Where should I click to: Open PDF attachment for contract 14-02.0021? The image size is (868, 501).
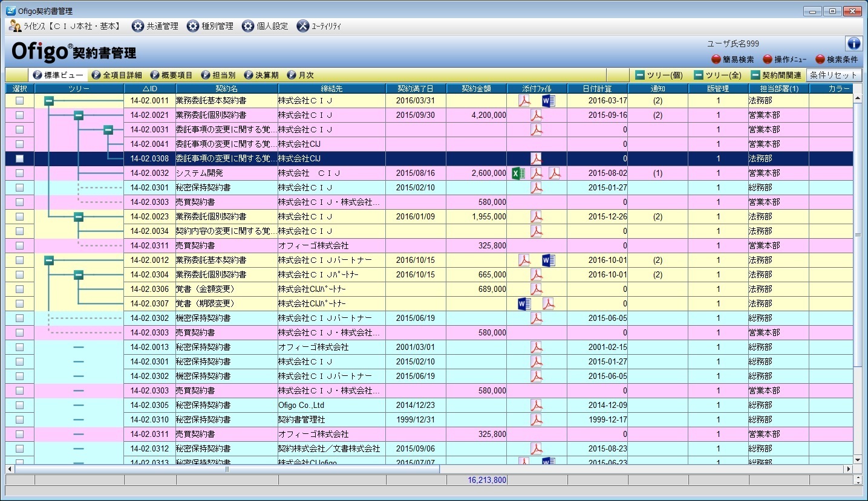[x=537, y=115]
